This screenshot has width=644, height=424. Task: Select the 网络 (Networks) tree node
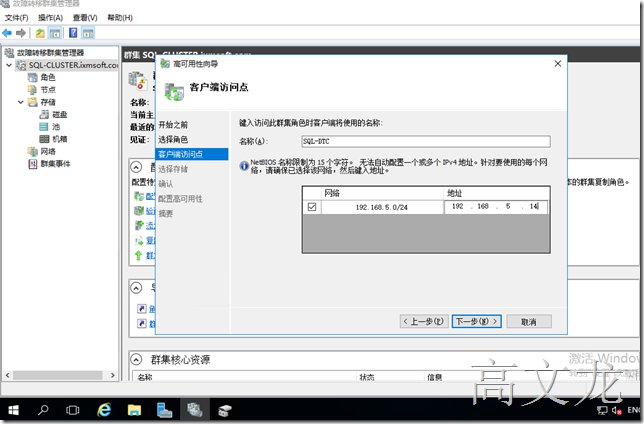click(x=48, y=151)
